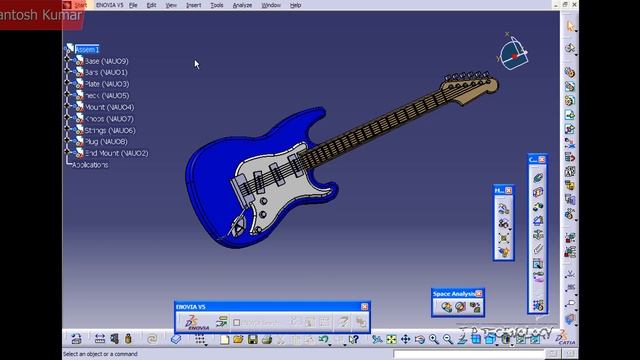Click the select arrow tool in right toolbar
The width and height of the screenshot is (640, 360).
570,26
